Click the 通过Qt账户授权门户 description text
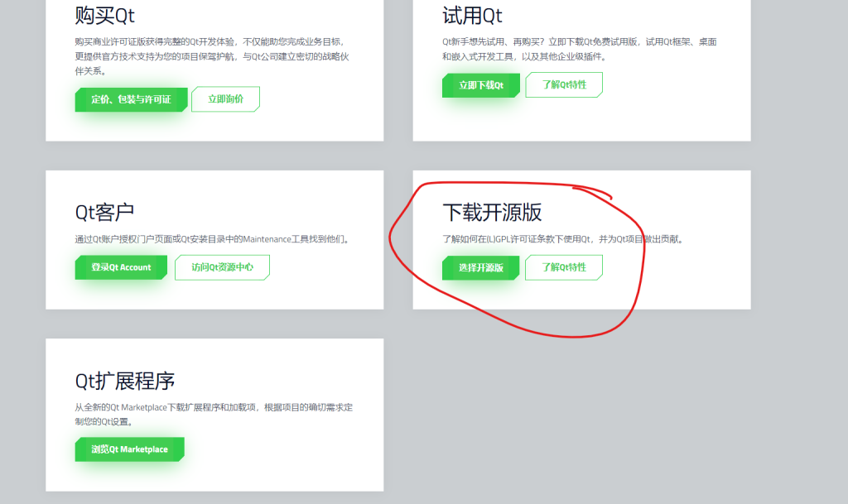This screenshot has width=848, height=504. coord(213,239)
